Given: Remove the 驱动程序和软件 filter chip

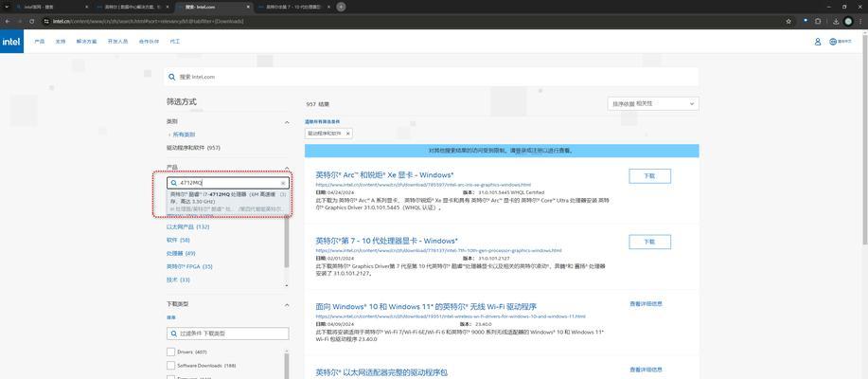Looking at the screenshot, I should [x=347, y=134].
